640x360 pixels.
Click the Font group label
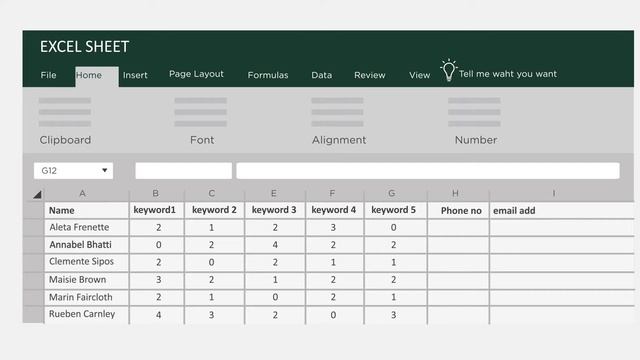coord(202,140)
